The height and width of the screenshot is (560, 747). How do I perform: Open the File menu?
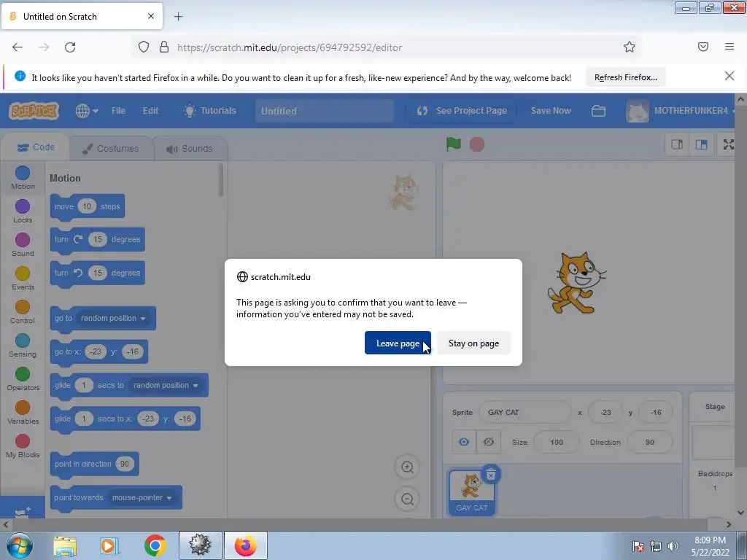click(x=118, y=111)
